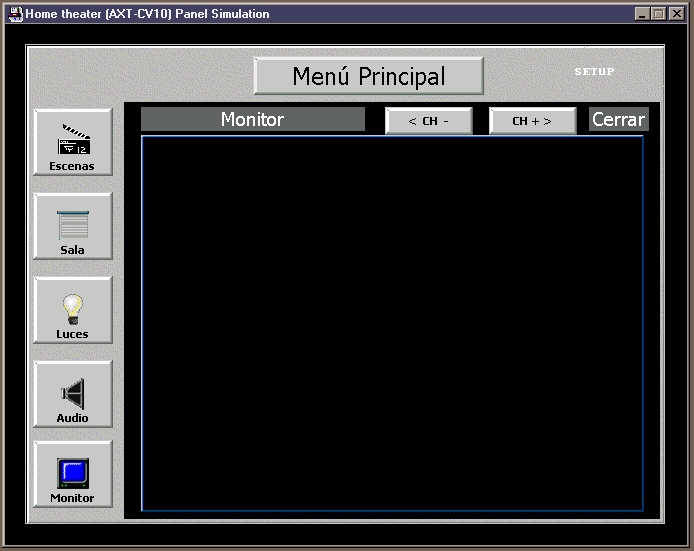The width and height of the screenshot is (694, 551).
Task: Click inside the black video display area
Action: (391, 323)
